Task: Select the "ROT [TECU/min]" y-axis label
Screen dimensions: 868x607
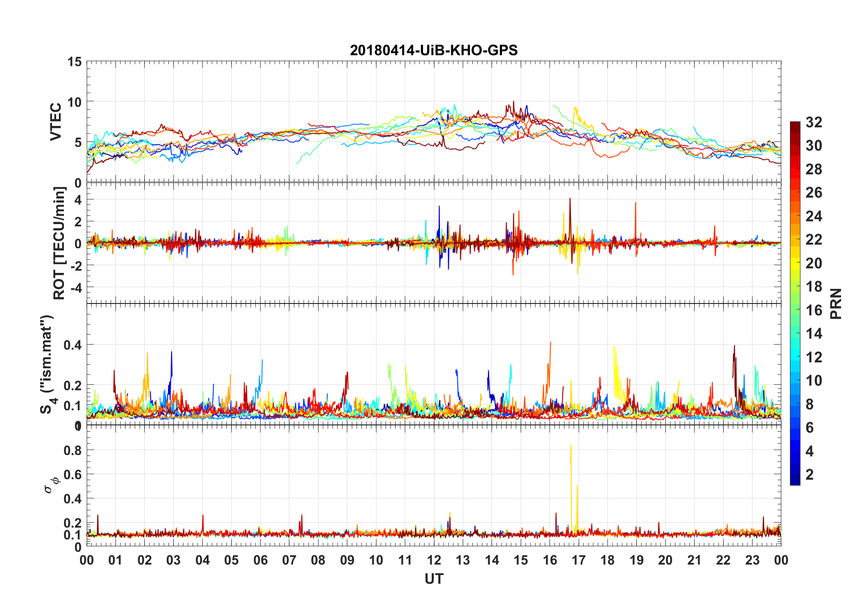Action: [x=59, y=243]
